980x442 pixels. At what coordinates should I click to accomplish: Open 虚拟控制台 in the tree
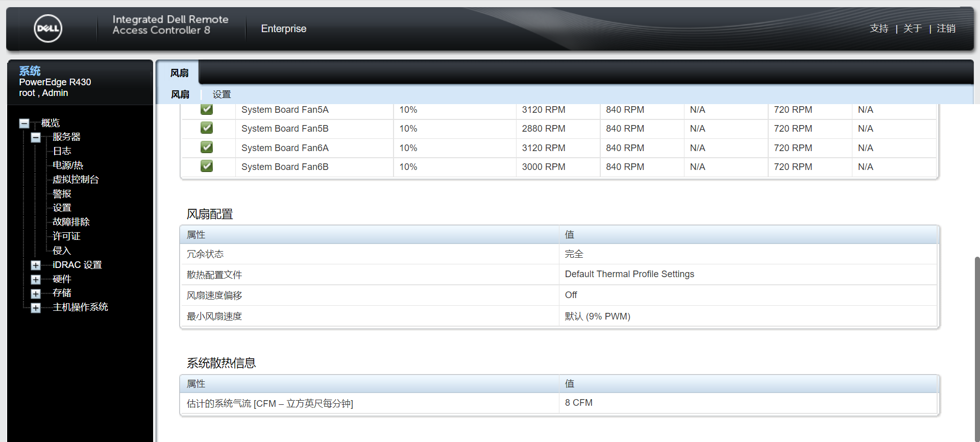click(x=76, y=180)
